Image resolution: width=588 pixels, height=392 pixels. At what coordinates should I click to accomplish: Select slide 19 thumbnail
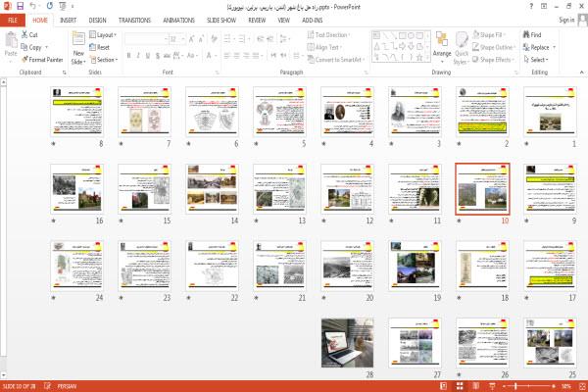[x=415, y=266]
